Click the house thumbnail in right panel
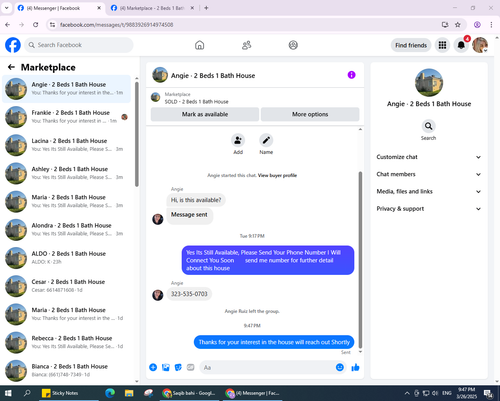The height and width of the screenshot is (401, 500). (429, 83)
